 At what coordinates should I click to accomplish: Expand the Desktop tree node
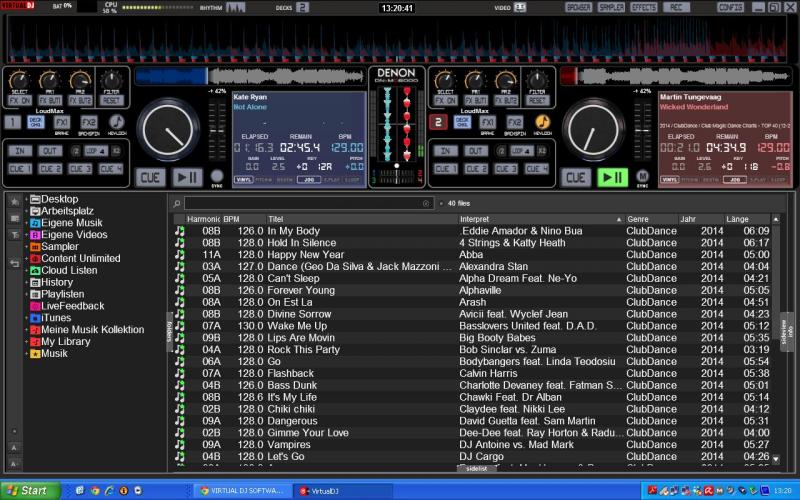click(27, 199)
